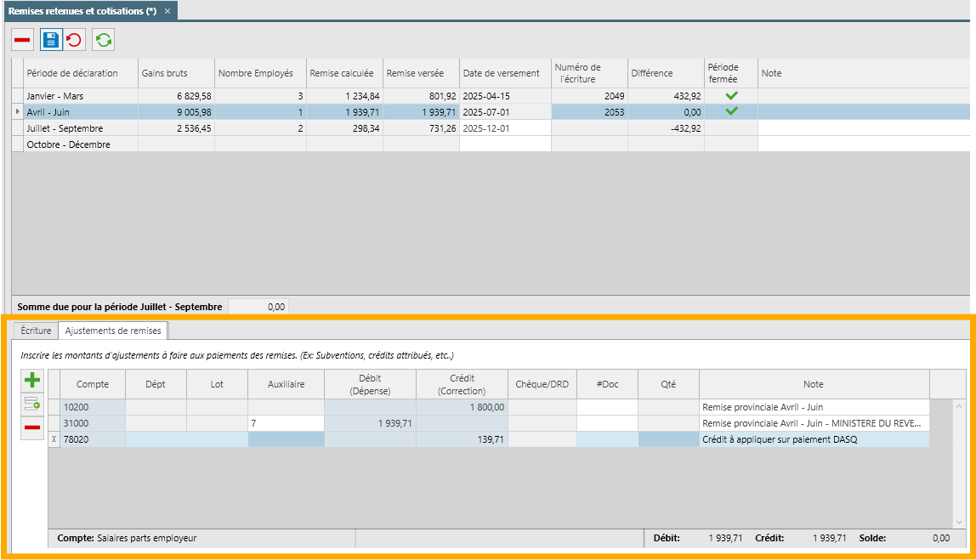The width and height of the screenshot is (976, 560).
Task: Click note 'Crédit à appliquer sur paiement DASQ'
Action: [814, 439]
